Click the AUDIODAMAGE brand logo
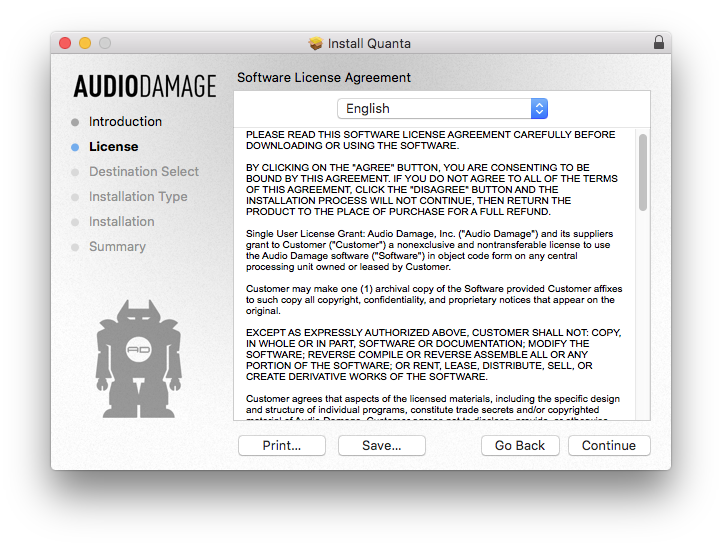This screenshot has height=555, width=724. point(145,86)
